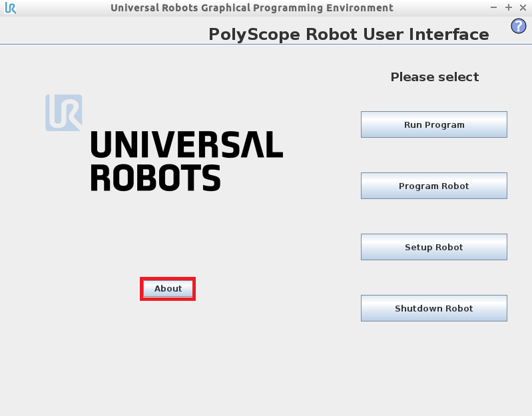
Task: Open Setup Robot
Action: pos(434,247)
